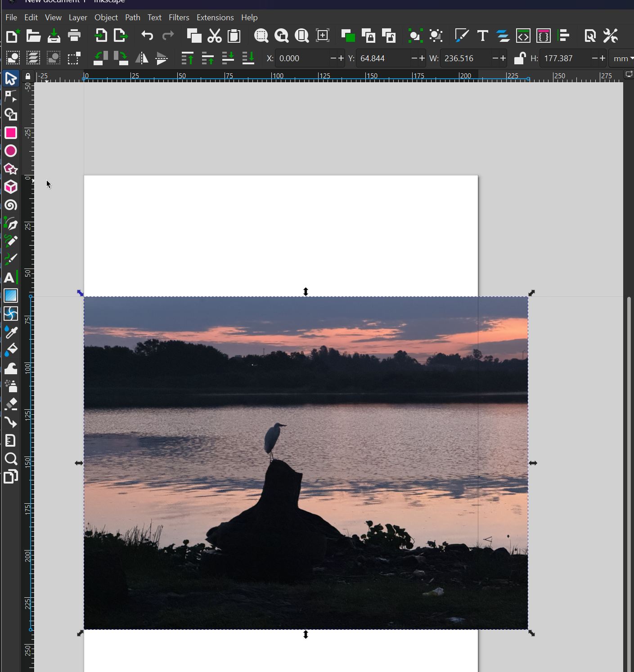Decrease the Y coordinate with minus button
Image resolution: width=634 pixels, height=672 pixels.
[414, 58]
